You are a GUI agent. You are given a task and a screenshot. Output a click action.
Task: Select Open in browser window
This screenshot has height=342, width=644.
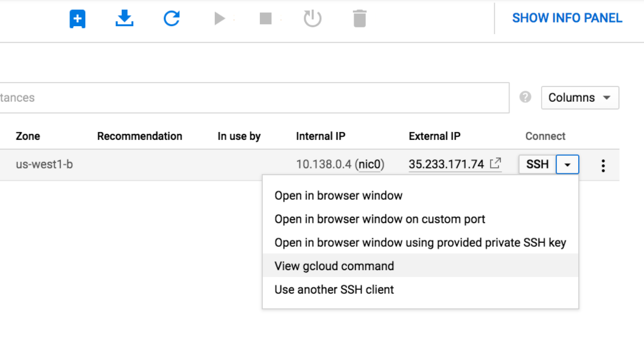pyautogui.click(x=338, y=195)
